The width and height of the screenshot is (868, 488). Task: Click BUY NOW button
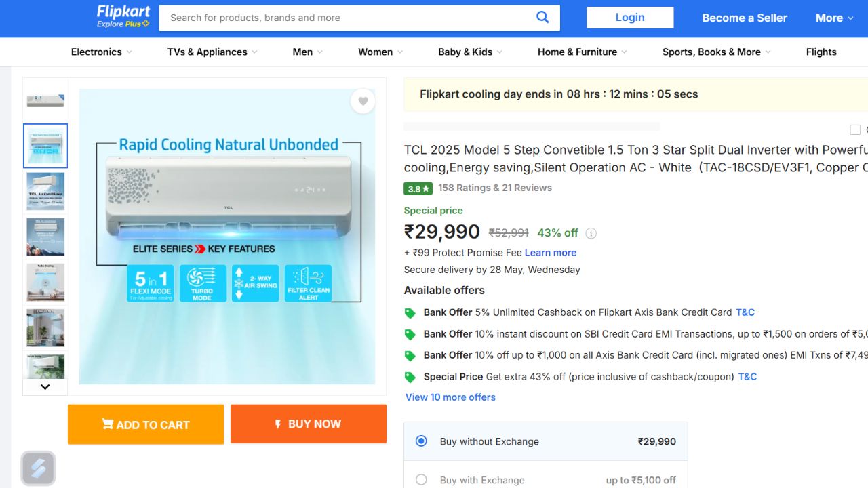[x=309, y=424]
